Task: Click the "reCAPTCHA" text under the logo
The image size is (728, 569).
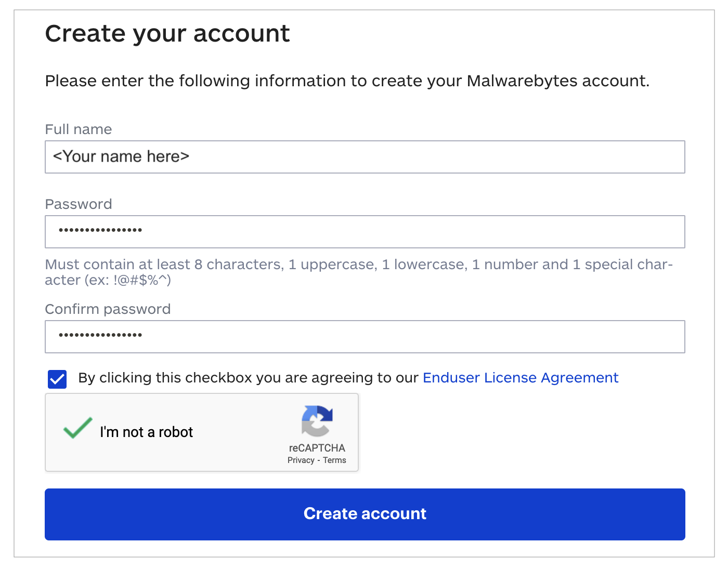Action: (x=317, y=448)
